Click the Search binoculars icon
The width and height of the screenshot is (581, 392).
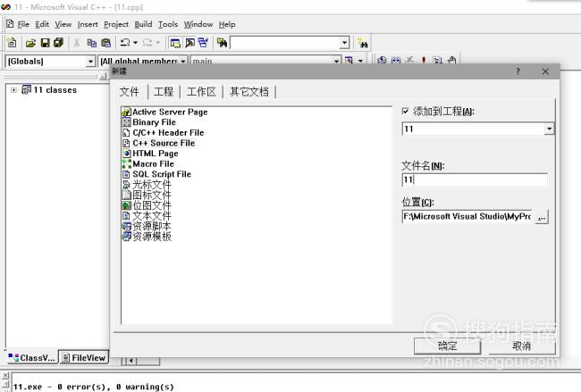pos(363,44)
